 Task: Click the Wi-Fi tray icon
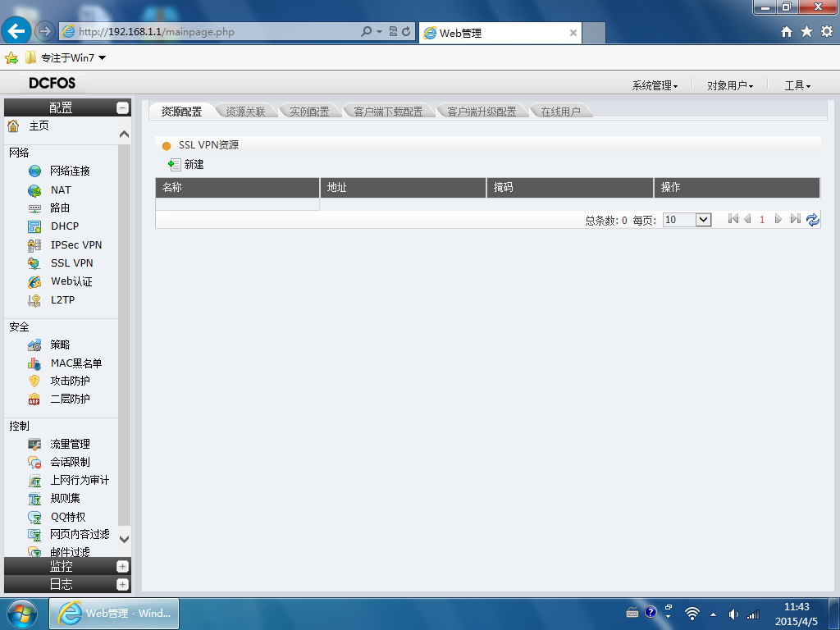click(x=692, y=614)
